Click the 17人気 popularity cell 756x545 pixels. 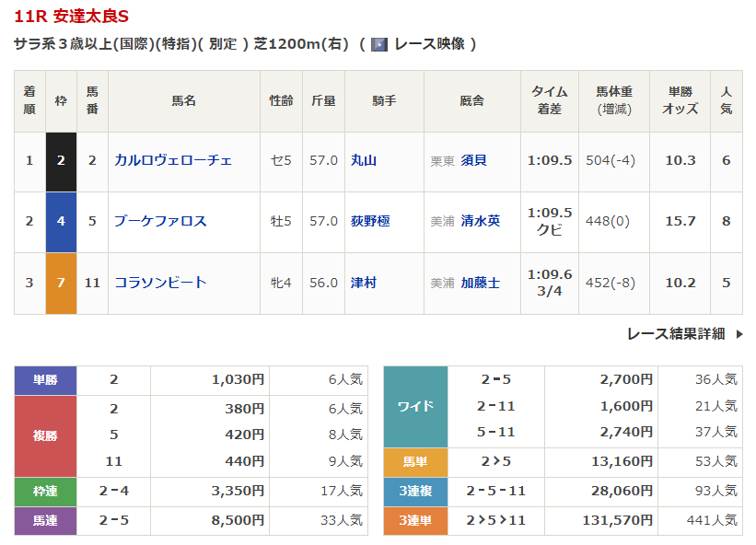(x=342, y=491)
